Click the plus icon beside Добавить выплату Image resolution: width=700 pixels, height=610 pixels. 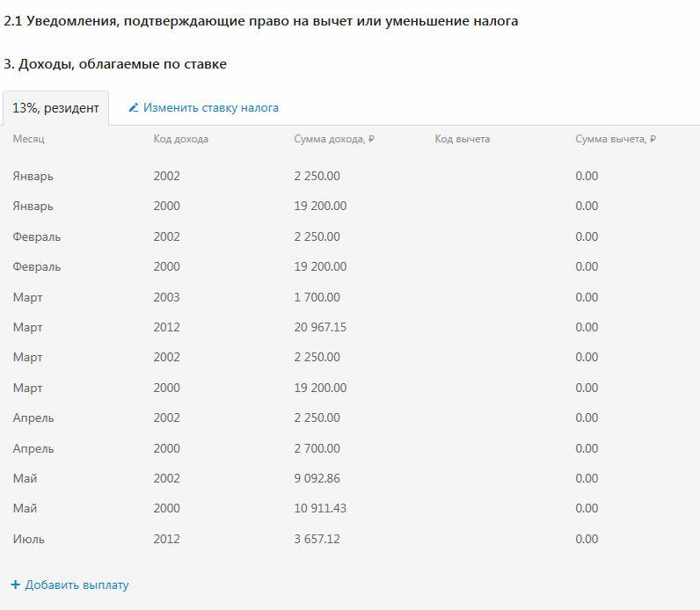pyautogui.click(x=16, y=585)
